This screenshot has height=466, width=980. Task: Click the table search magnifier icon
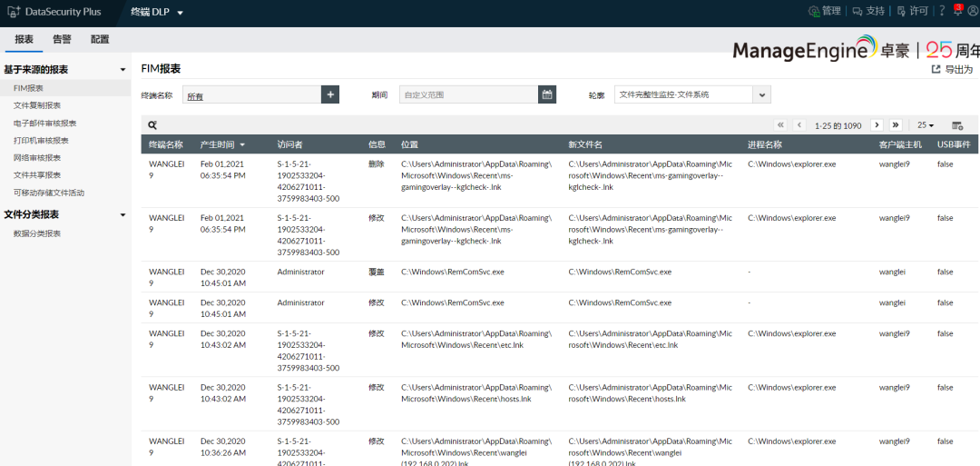point(152,125)
